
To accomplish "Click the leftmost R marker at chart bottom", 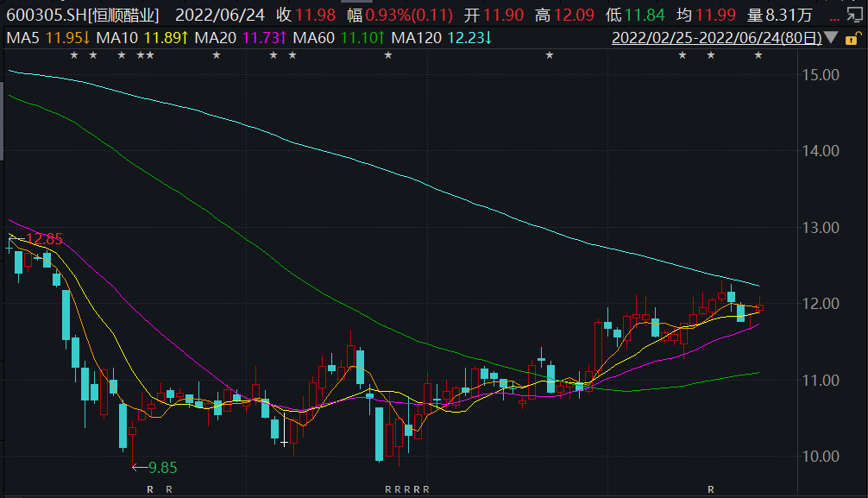I will pos(150,489).
